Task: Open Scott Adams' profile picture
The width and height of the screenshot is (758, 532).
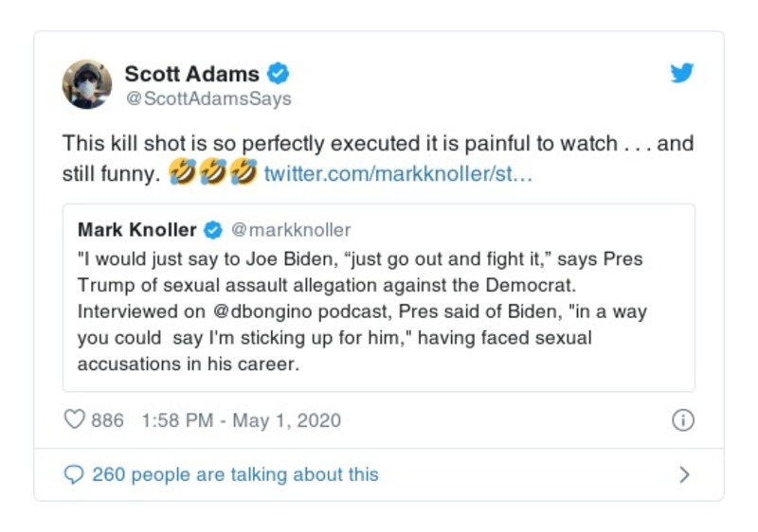Action: [x=87, y=84]
